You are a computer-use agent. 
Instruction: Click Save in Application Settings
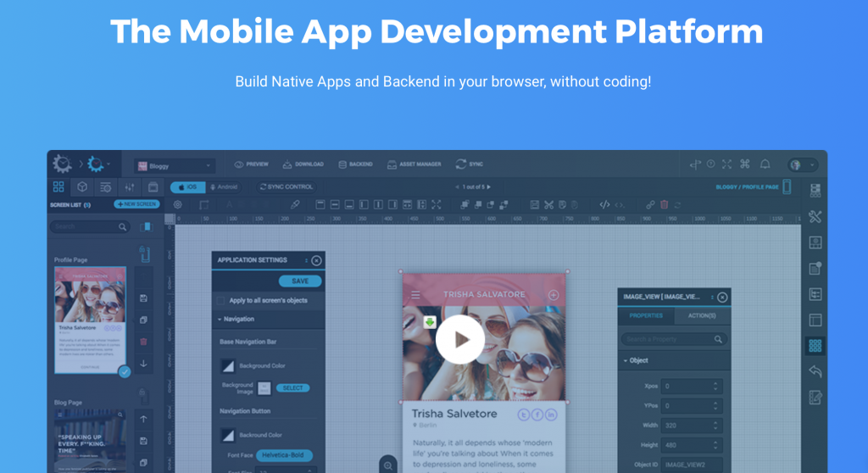point(300,281)
